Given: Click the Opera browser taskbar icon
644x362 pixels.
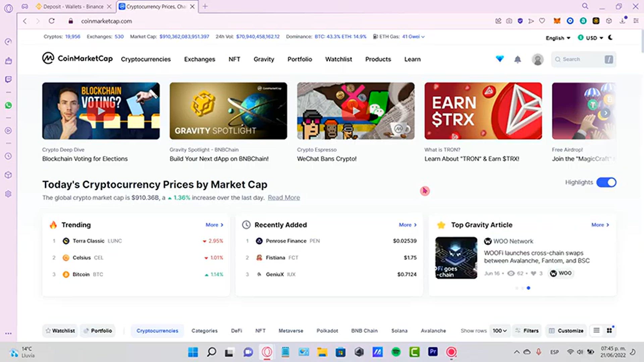Looking at the screenshot, I should point(267,352).
